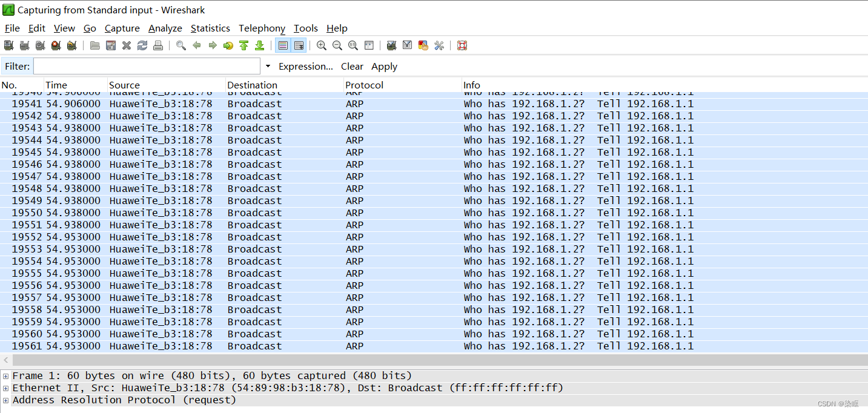Image resolution: width=868 pixels, height=413 pixels.
Task: Go back in packet history arrow
Action: click(x=197, y=45)
